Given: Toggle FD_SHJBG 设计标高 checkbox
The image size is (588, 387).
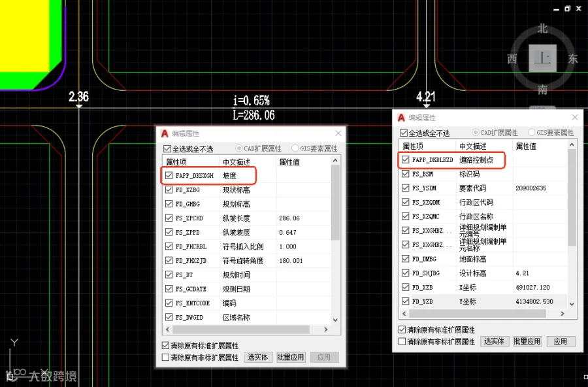Looking at the screenshot, I should pyautogui.click(x=405, y=273).
